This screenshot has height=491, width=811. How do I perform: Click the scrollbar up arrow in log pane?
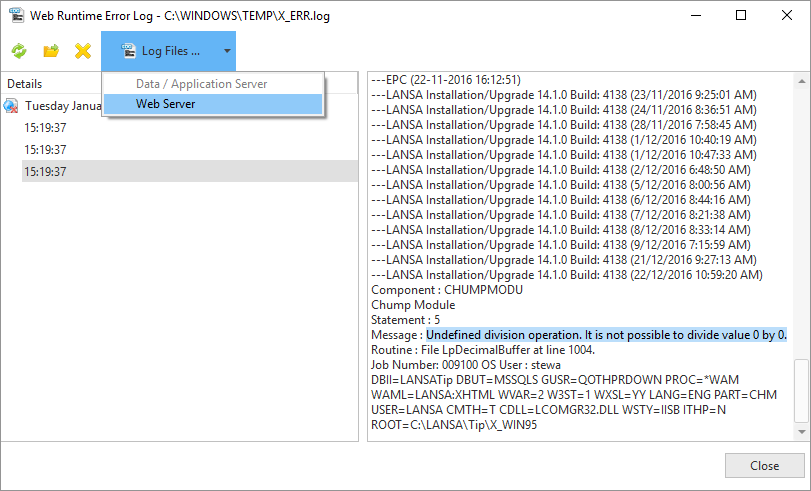coord(801,81)
